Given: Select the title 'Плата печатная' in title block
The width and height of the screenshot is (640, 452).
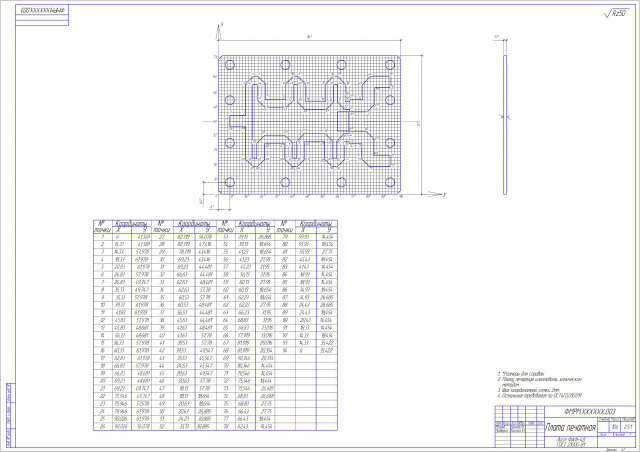Looking at the screenshot, I should (571, 428).
